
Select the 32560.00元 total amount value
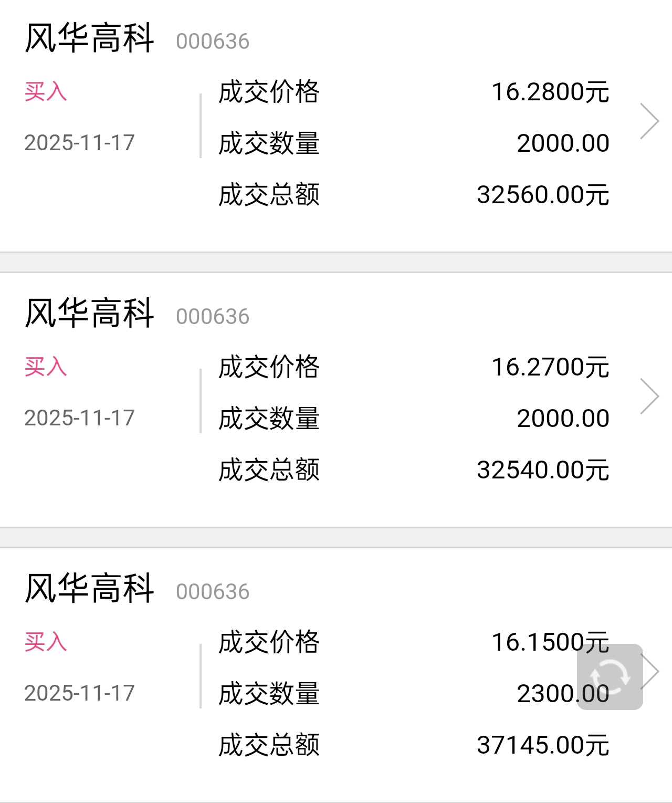coord(543,195)
